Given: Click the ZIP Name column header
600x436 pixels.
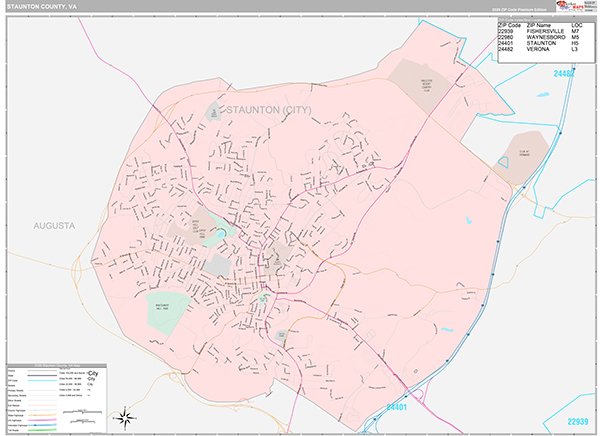Looking at the screenshot, I should point(548,24).
